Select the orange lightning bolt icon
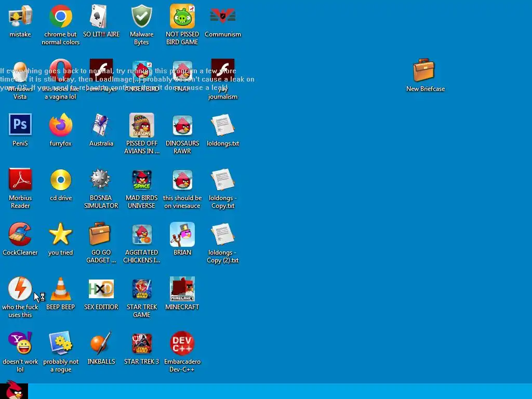 click(20, 289)
